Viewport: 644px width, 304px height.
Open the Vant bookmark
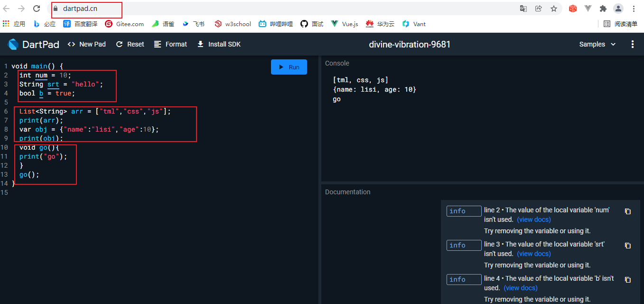tap(414, 24)
